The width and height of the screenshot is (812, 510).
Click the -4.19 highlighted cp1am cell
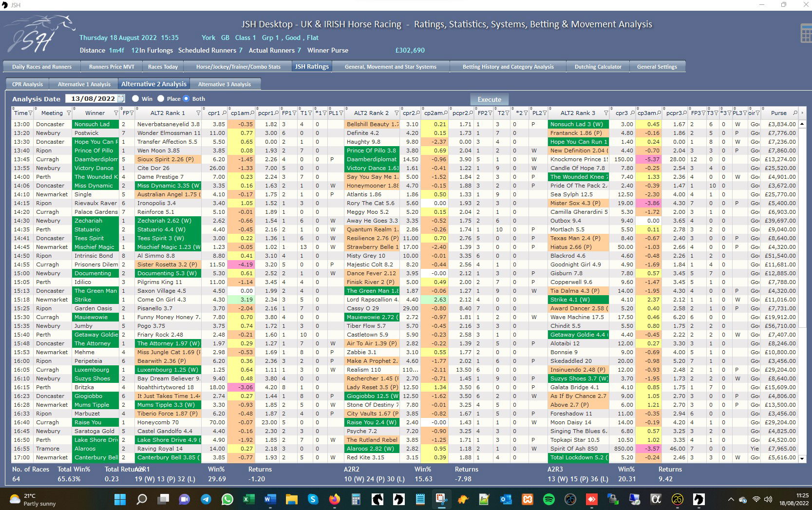coord(241,264)
